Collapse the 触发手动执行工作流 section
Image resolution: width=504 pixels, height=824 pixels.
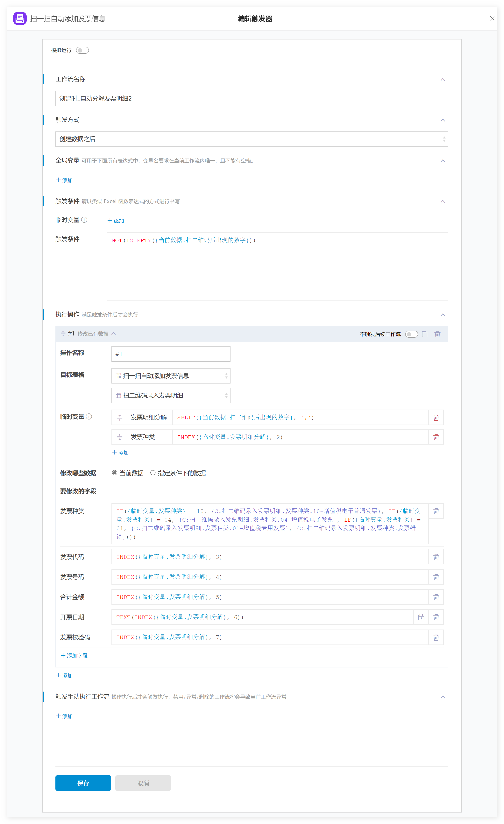[443, 697]
